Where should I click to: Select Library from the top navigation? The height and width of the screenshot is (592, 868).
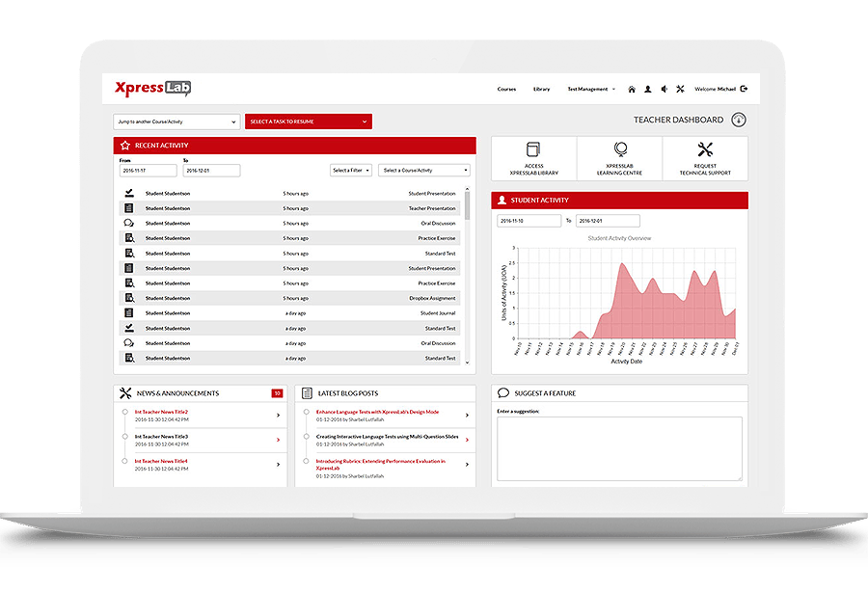pos(541,89)
